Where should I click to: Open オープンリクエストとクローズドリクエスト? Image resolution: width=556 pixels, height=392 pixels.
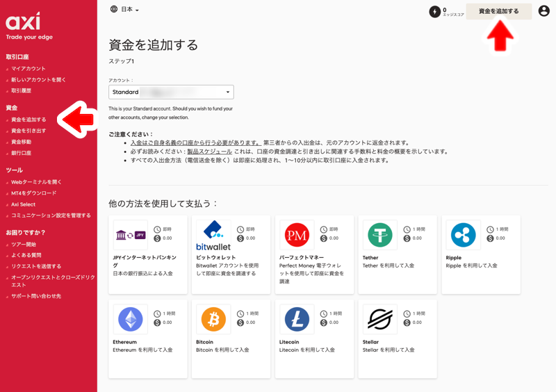53,281
